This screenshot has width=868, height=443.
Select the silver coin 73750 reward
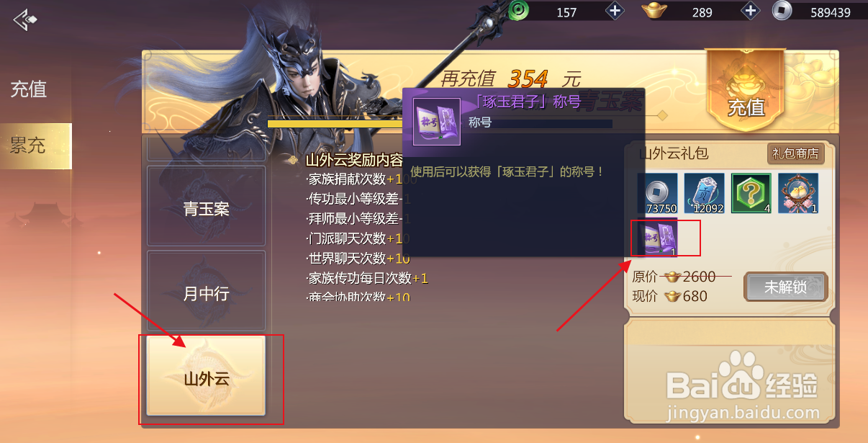[657, 194]
